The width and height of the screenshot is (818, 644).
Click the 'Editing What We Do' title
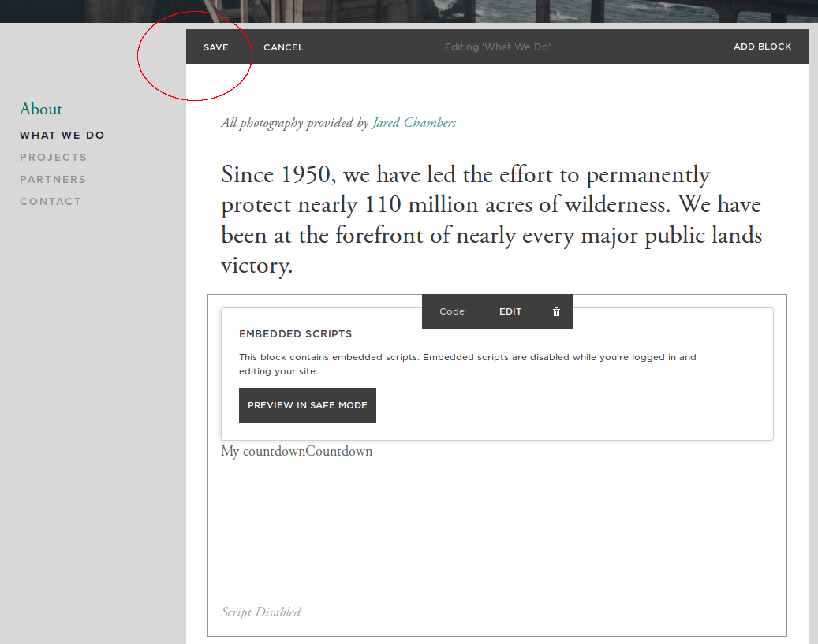pyautogui.click(x=497, y=47)
